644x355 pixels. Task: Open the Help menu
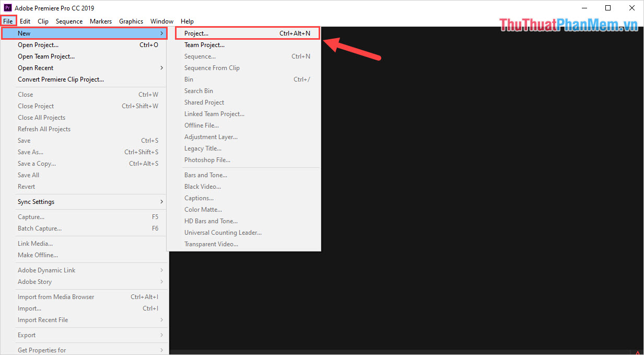pyautogui.click(x=187, y=21)
